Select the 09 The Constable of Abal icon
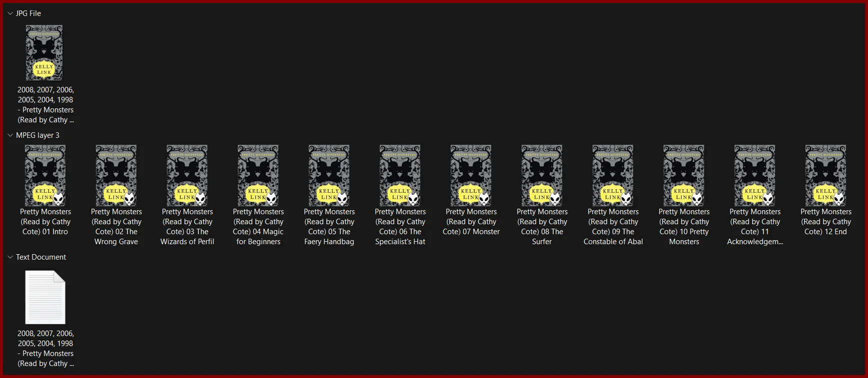The width and height of the screenshot is (868, 378). pyautogui.click(x=613, y=175)
